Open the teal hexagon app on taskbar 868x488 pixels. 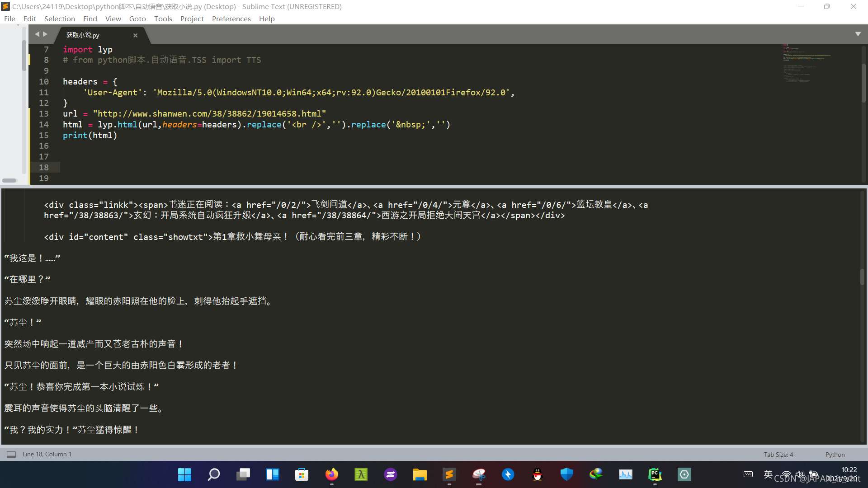tap(684, 474)
